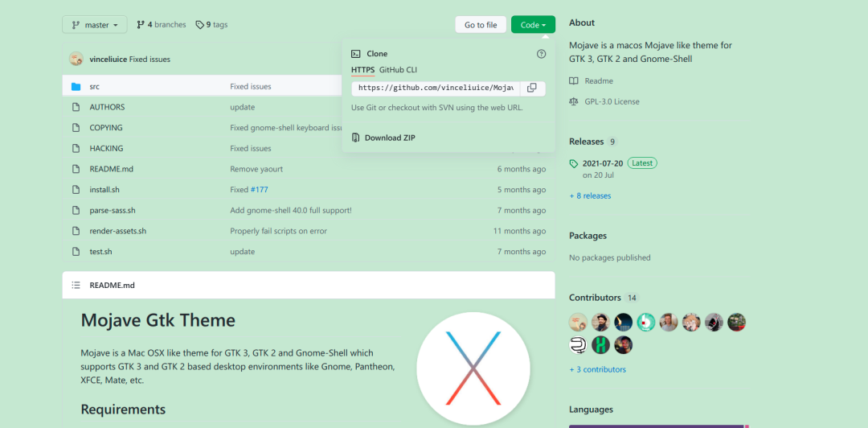Switch to the GitHub CLI tab
868x428 pixels.
(398, 70)
